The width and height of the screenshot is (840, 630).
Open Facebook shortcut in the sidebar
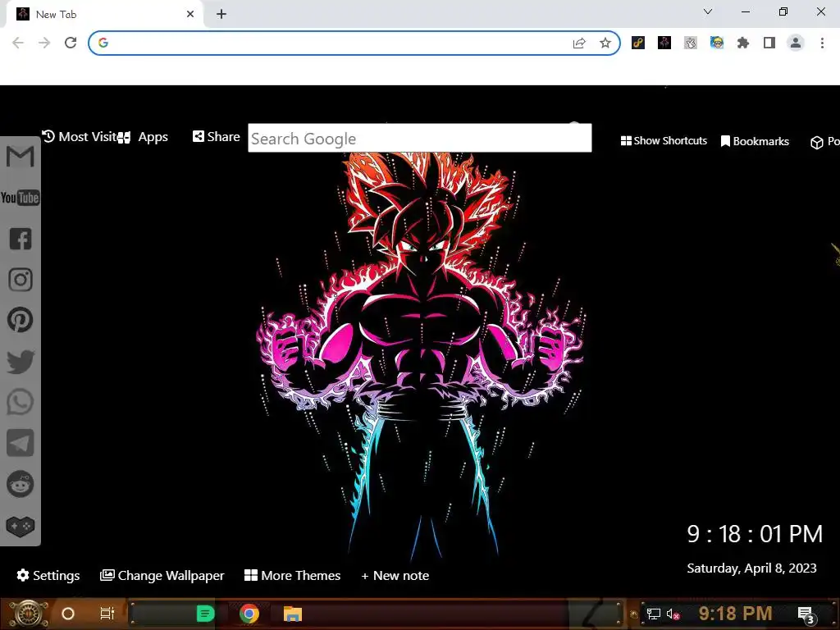click(21, 239)
